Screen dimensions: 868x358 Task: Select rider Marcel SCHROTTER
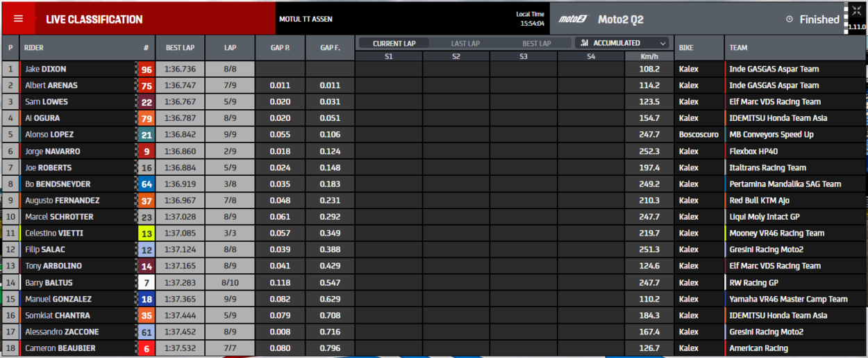59,217
